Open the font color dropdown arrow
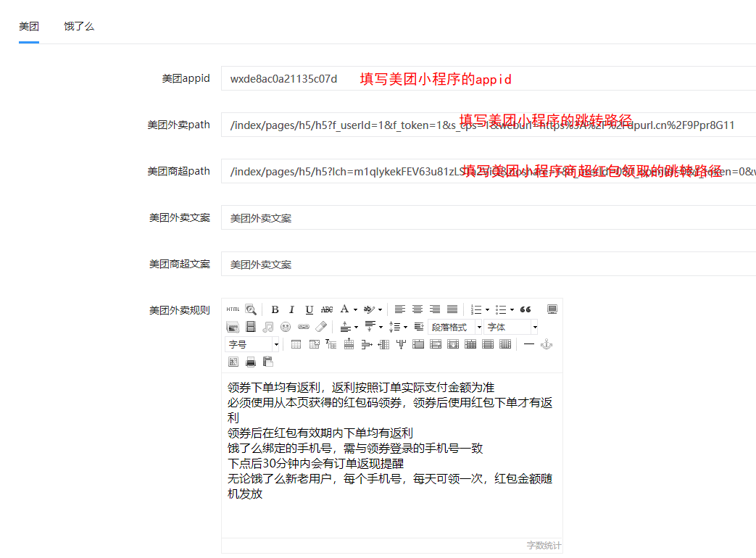Image resolution: width=756 pixels, height=558 pixels. click(x=355, y=310)
